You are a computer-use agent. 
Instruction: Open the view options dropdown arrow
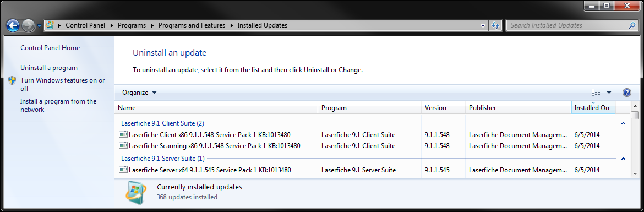tap(609, 93)
